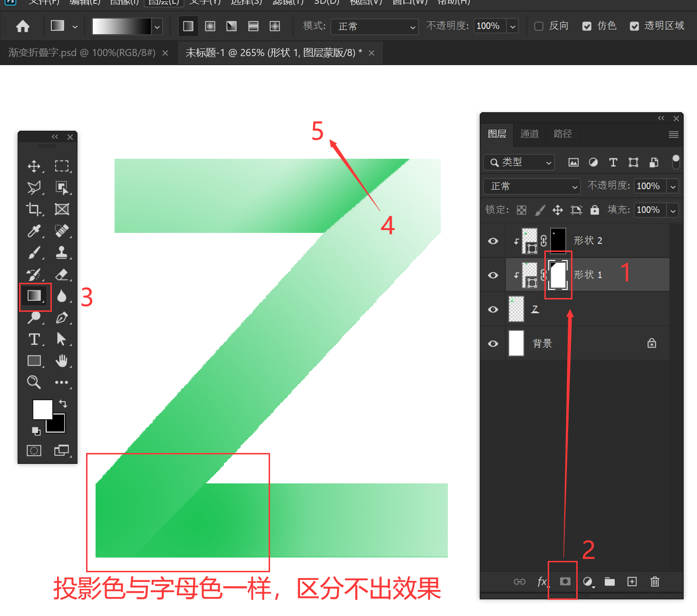Select the Frame tool
Screen dimensions: 697x616
(x=62, y=209)
